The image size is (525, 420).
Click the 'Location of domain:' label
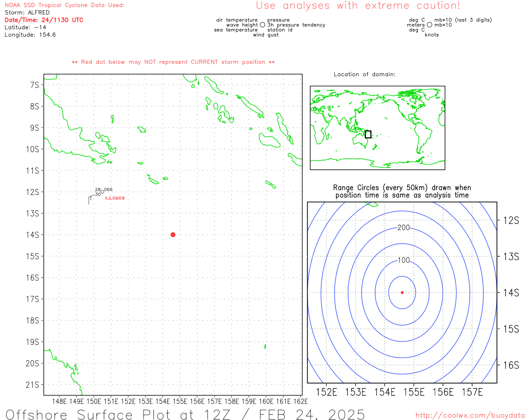365,74
